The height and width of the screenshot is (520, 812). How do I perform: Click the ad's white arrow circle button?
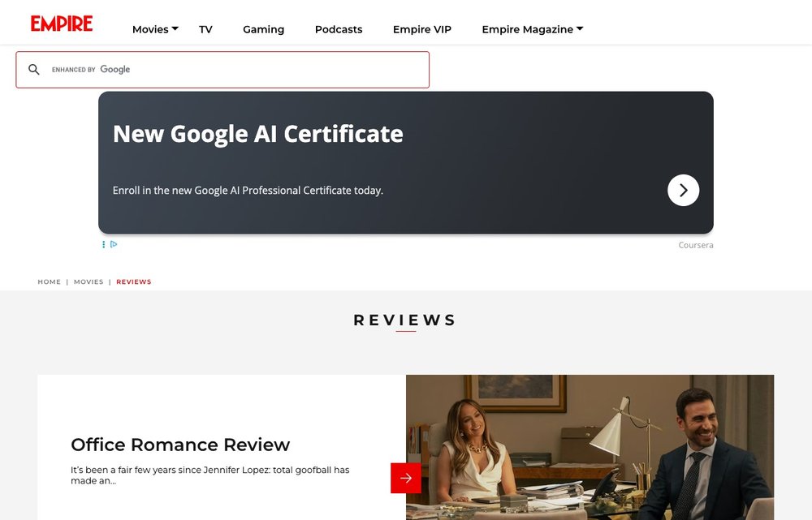(x=683, y=190)
